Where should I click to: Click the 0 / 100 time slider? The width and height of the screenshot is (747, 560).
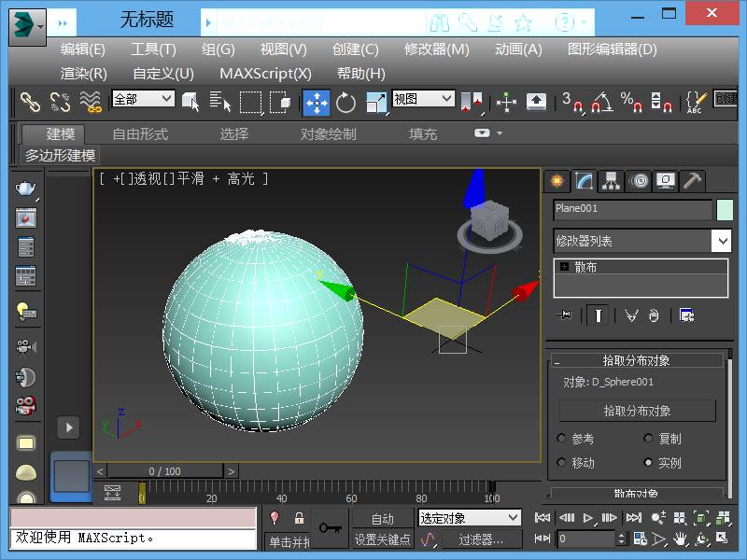(x=165, y=471)
